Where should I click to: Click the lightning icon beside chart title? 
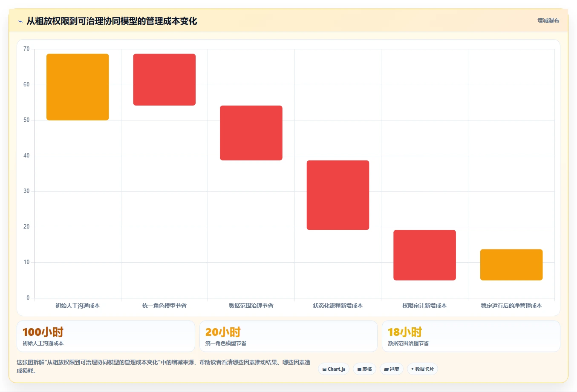point(20,21)
